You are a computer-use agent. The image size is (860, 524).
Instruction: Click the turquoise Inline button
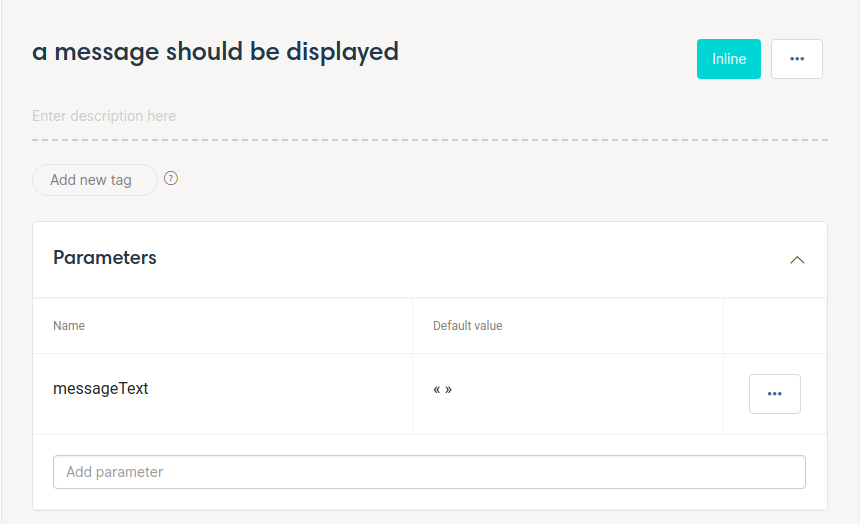click(x=728, y=59)
